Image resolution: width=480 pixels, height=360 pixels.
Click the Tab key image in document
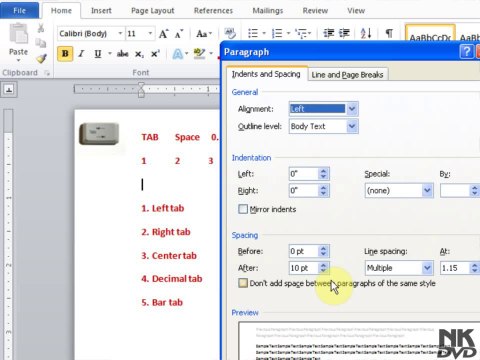pos(99,134)
